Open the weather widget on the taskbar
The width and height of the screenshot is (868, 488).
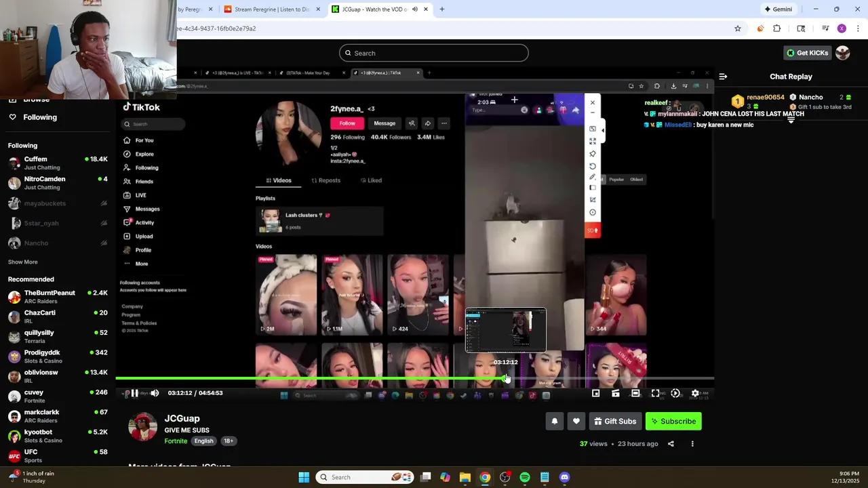[31, 477]
